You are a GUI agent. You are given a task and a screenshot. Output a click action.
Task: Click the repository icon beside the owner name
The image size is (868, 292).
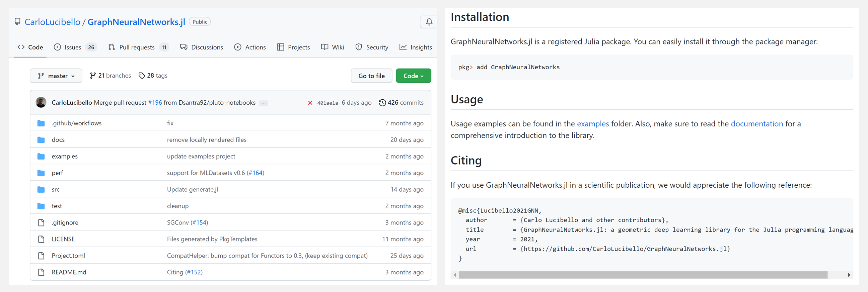[x=17, y=22]
